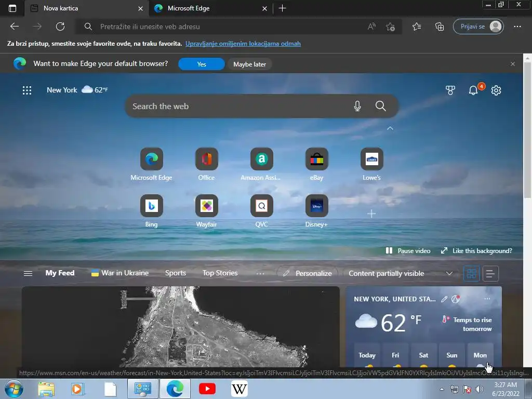Select the Top Stories feed tab

pos(220,273)
